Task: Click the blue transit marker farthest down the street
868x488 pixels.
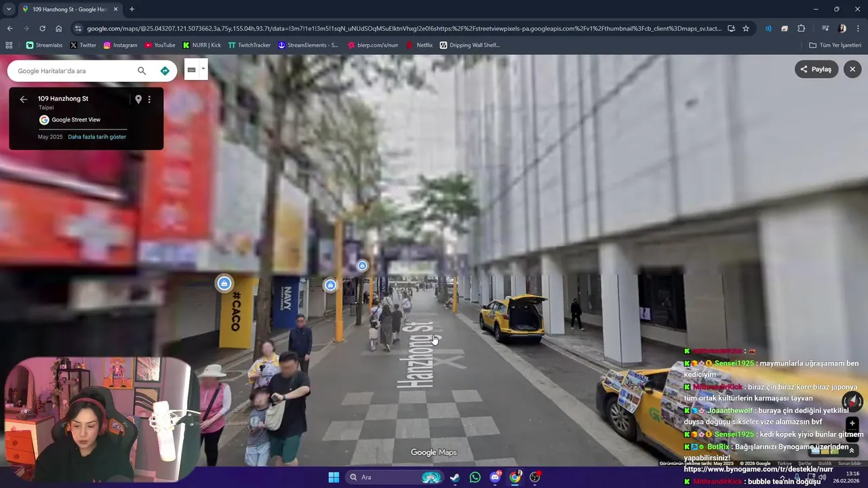Action: coord(362,266)
